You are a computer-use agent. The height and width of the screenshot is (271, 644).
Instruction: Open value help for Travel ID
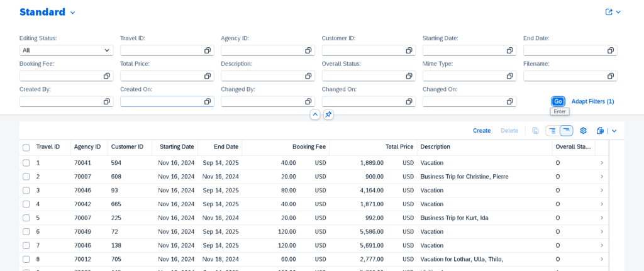pos(208,50)
